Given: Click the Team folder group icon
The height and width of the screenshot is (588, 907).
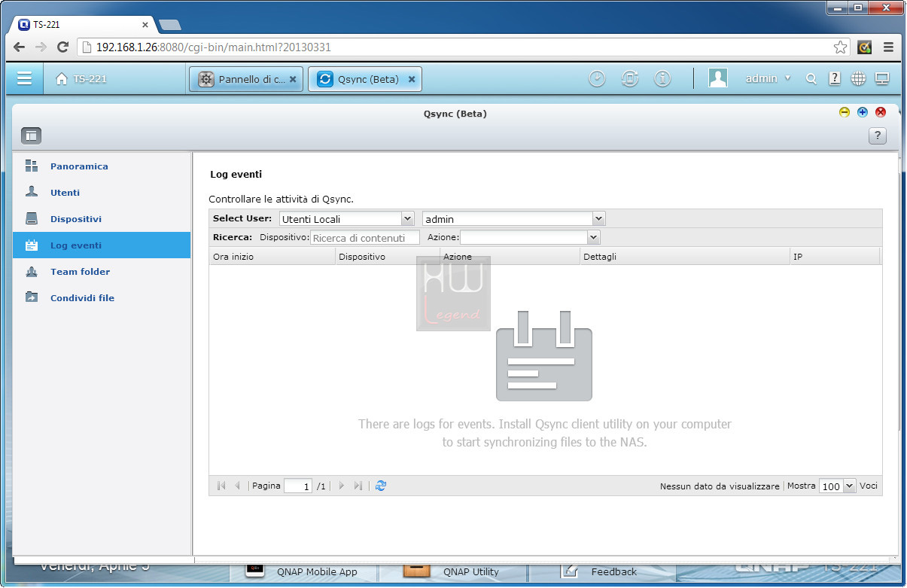Looking at the screenshot, I should click(32, 271).
